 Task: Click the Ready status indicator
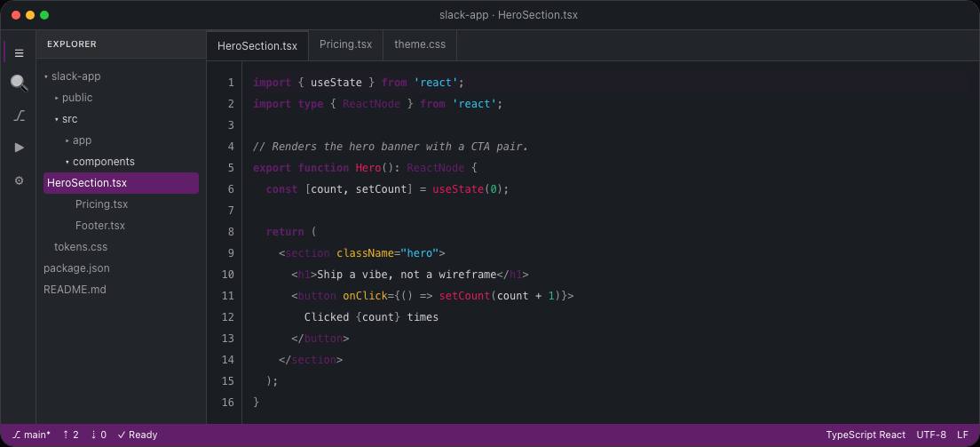138,435
